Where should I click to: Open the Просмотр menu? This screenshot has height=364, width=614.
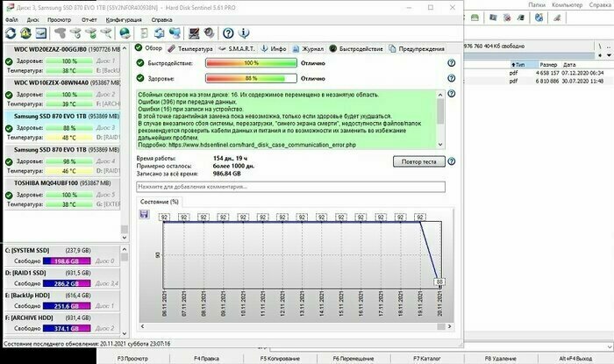59,19
